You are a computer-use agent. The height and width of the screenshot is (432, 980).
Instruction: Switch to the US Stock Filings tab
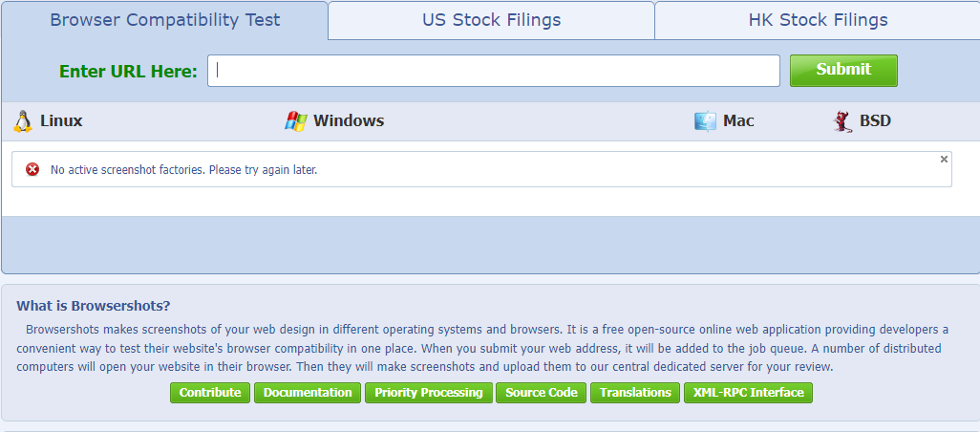point(491,20)
